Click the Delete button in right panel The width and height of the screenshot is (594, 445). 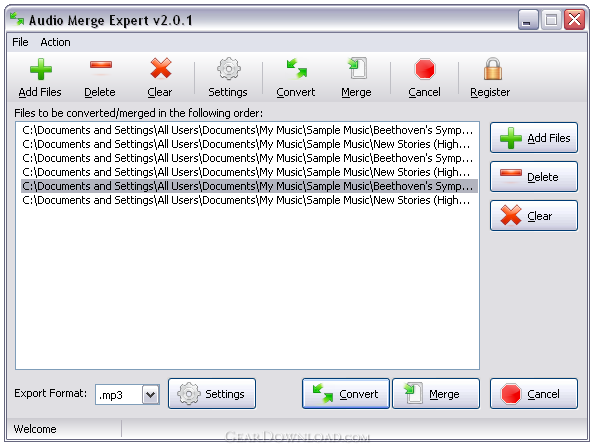coord(534,176)
